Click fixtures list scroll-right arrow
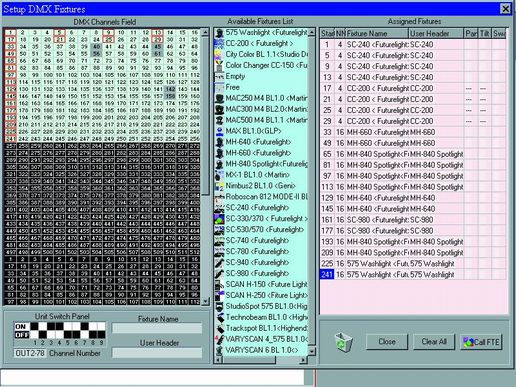This screenshot has height=387, width=516. (303, 360)
